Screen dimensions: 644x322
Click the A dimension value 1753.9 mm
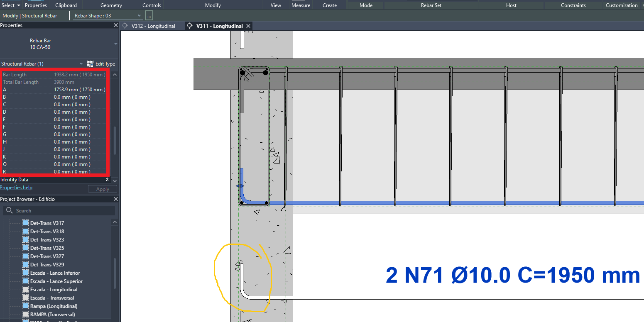(x=79, y=90)
